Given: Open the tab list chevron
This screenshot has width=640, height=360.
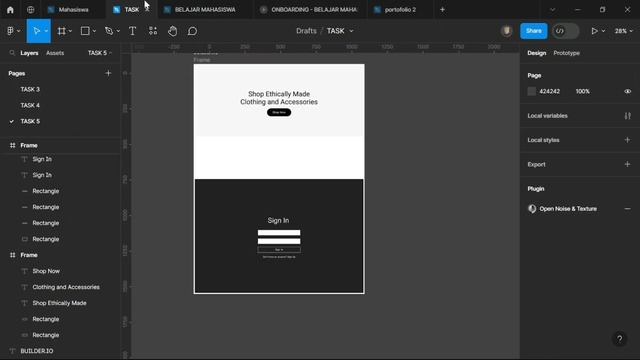Looking at the screenshot, I should (x=552, y=9).
